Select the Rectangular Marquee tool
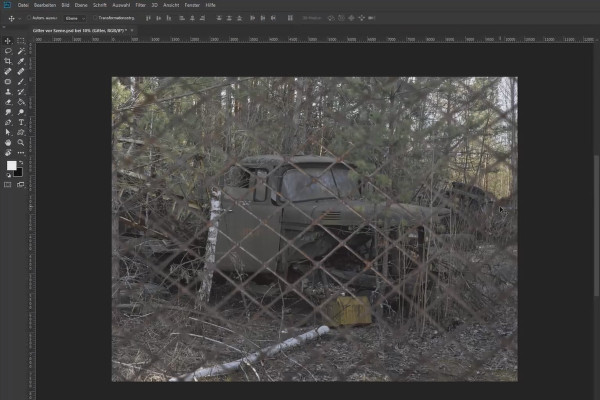 pos(21,41)
